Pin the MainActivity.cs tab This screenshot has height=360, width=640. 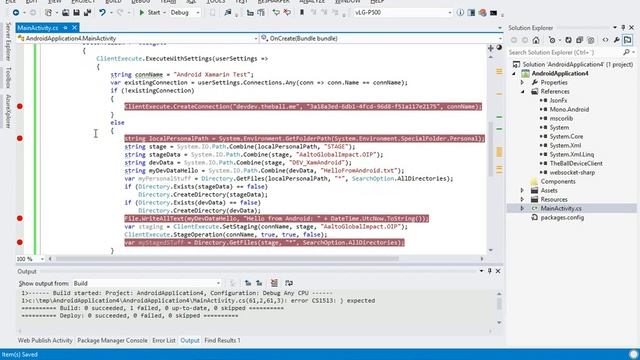click(x=65, y=28)
